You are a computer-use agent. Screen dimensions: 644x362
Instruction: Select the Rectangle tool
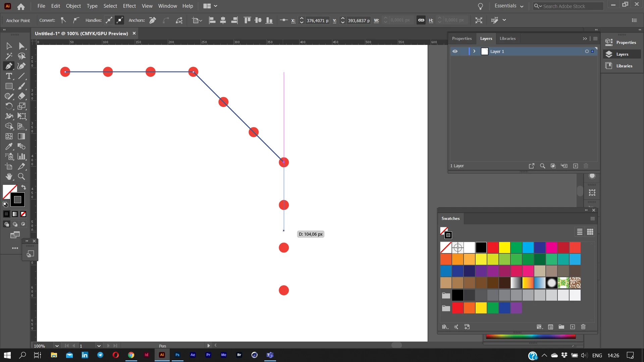(x=9, y=86)
